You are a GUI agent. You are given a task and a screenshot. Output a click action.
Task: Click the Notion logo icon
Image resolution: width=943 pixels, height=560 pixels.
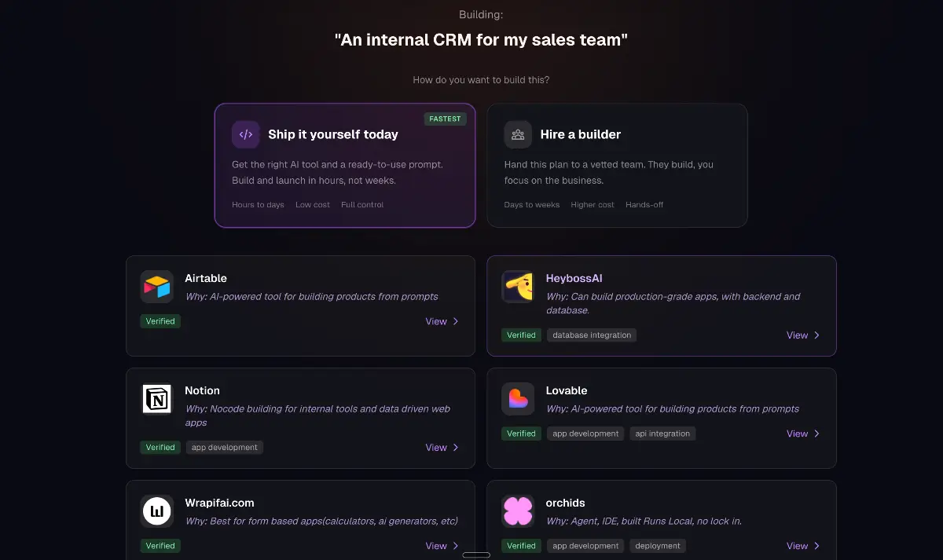157,399
